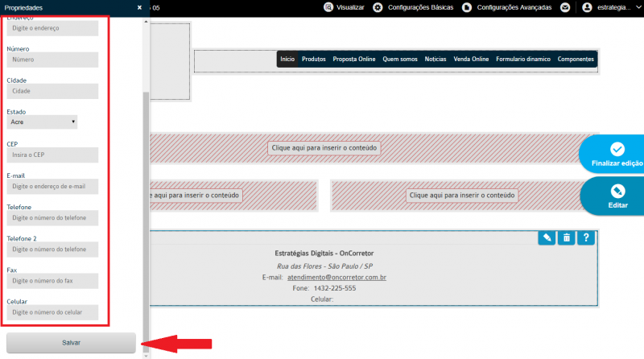The height and width of the screenshot is (359, 644).
Task: Click the footer block edit pencil icon
Action: pos(547,237)
